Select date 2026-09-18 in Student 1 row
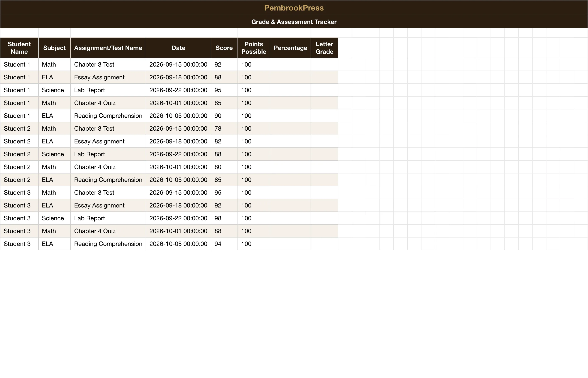 pyautogui.click(x=178, y=77)
